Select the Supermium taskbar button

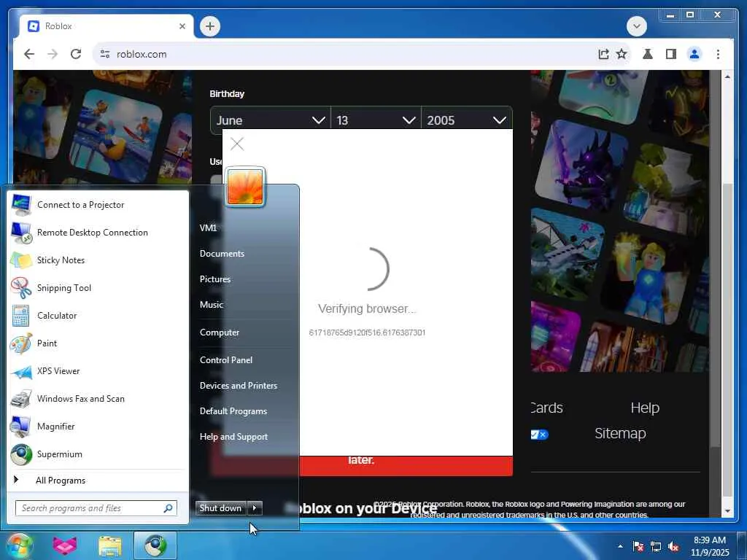(155, 545)
